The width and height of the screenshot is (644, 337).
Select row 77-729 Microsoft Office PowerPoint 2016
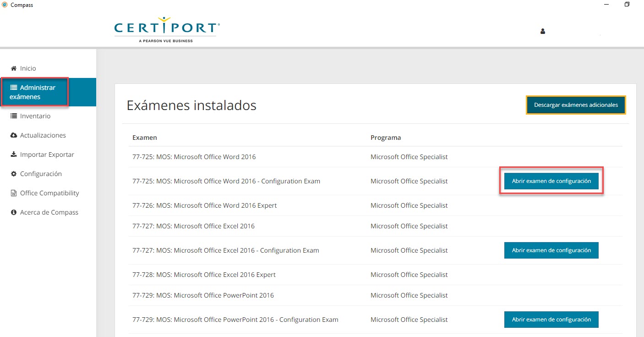point(375,295)
